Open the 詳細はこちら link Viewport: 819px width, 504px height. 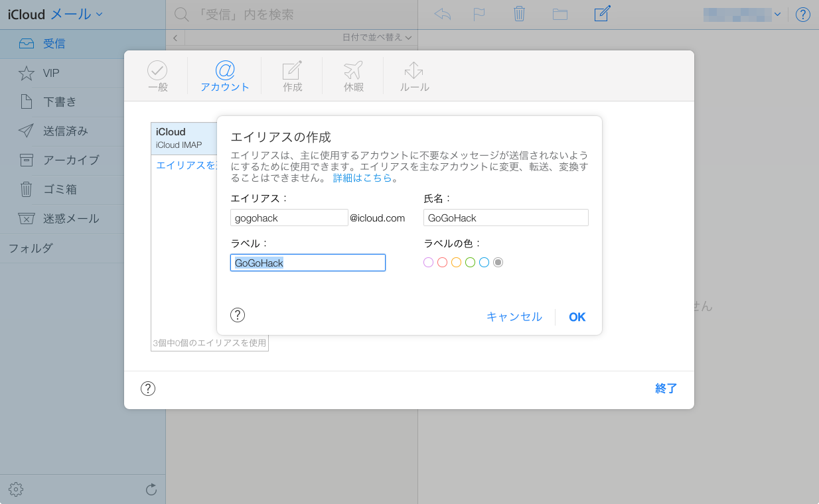coord(362,178)
